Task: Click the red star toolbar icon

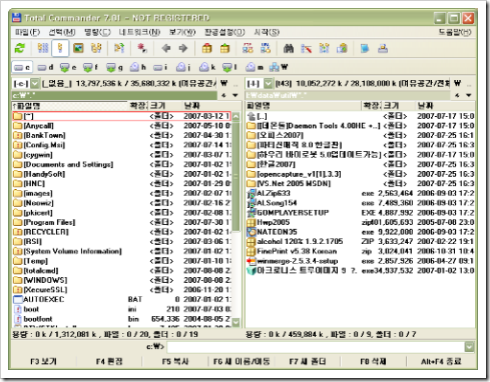Action: click(x=142, y=48)
